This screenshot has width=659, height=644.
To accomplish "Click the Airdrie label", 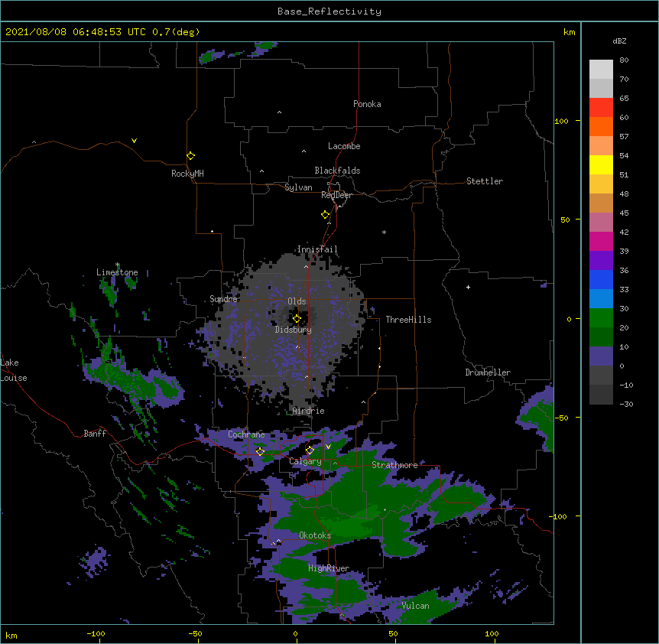I will point(308,411).
